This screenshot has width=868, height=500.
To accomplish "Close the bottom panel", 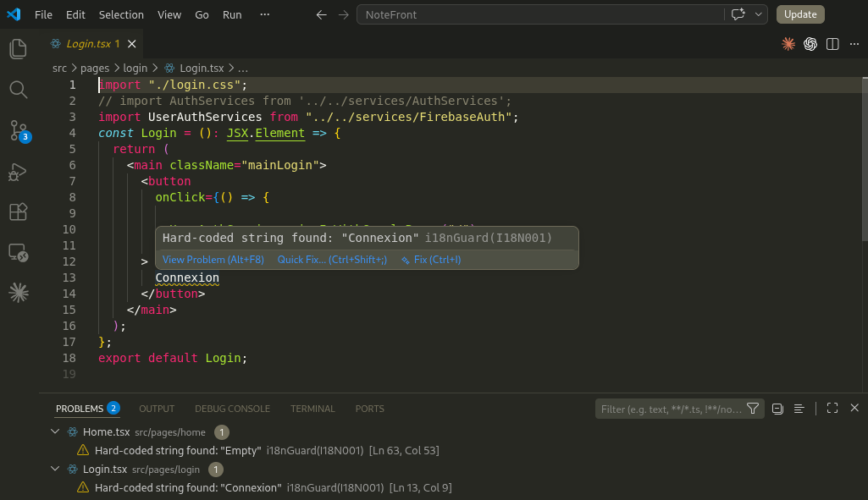I will 854,408.
